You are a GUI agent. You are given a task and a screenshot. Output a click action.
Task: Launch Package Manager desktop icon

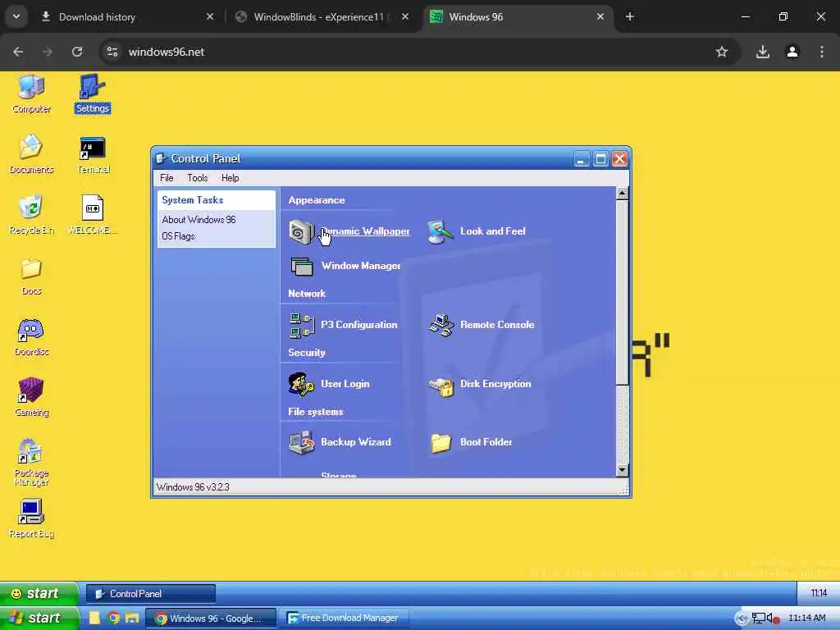31,462
